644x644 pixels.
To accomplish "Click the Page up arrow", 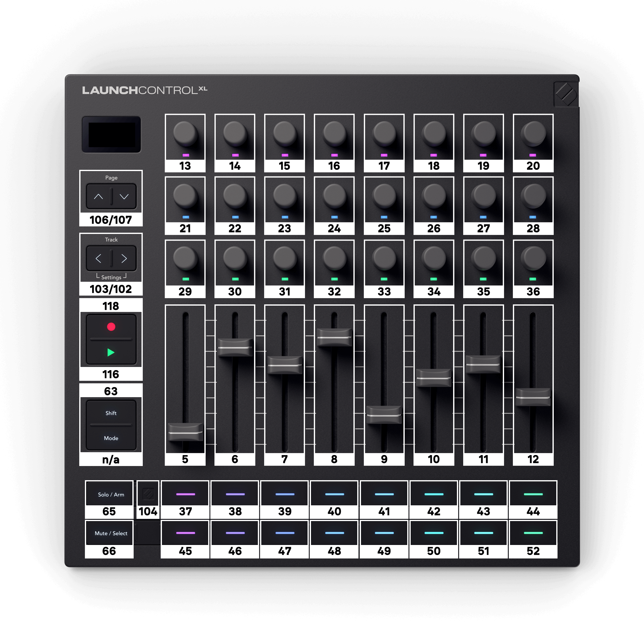I will 98,196.
